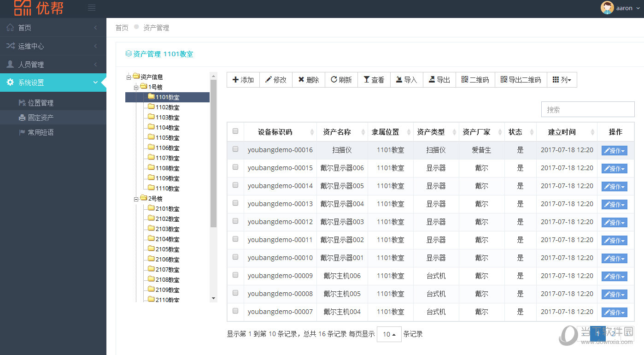Viewport: 644px width, 355px height.
Task: Click the tree scrollbar up arrow
Action: [x=213, y=76]
